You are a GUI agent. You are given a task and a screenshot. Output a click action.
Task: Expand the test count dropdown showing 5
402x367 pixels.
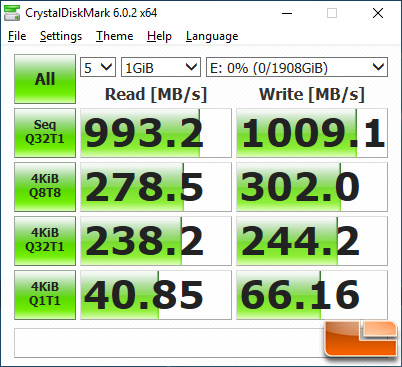[x=98, y=67]
